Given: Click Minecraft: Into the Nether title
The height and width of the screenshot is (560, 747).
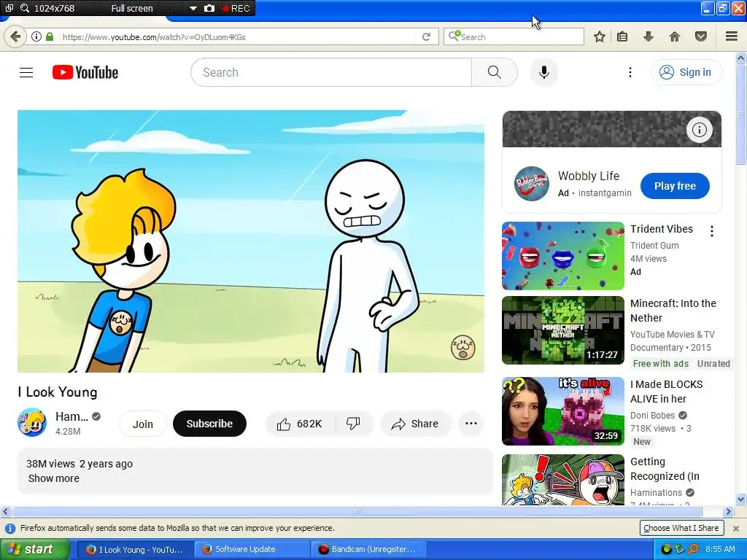Looking at the screenshot, I should pos(673,311).
